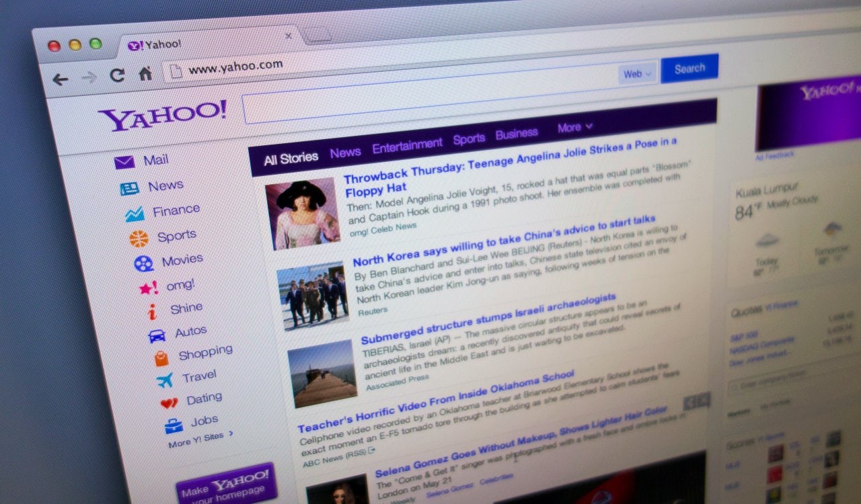Switch to the Sports stories tab
The width and height of the screenshot is (861, 504).
[x=469, y=138]
